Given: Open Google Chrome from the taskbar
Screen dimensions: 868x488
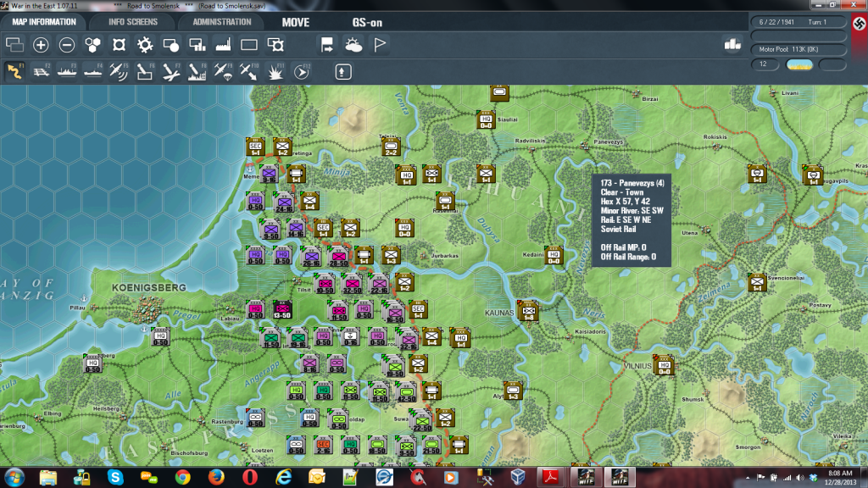Looking at the screenshot, I should (x=183, y=477).
